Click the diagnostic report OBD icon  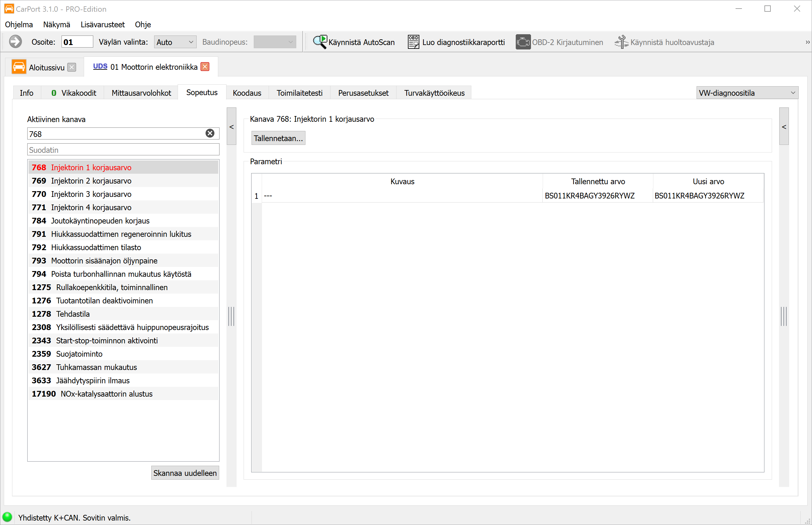413,42
